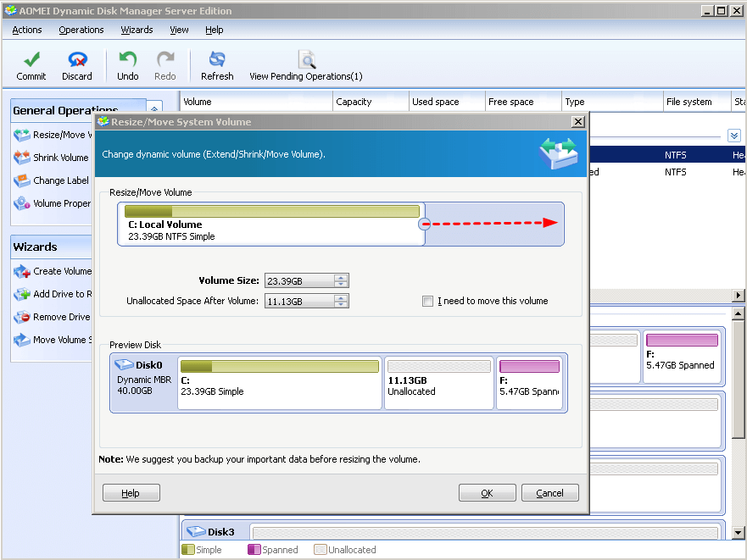The width and height of the screenshot is (747, 560).
Task: Expand the volume list group chevron
Action: [x=734, y=136]
